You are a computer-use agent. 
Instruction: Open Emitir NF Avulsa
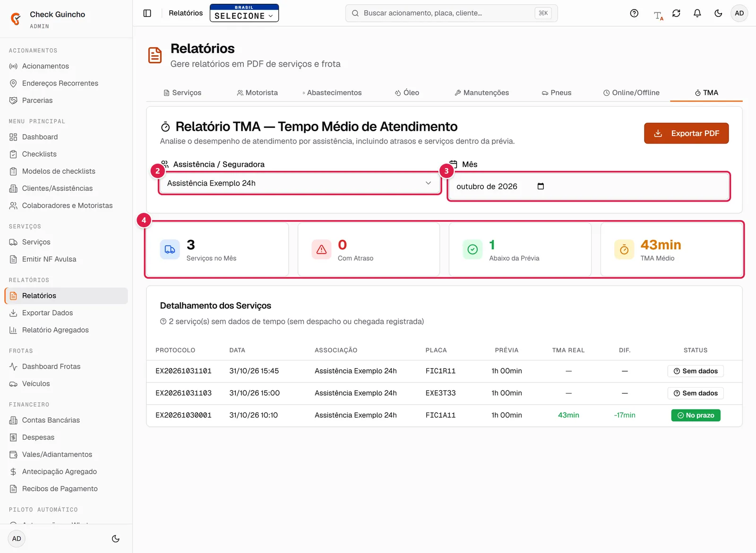tap(66, 259)
